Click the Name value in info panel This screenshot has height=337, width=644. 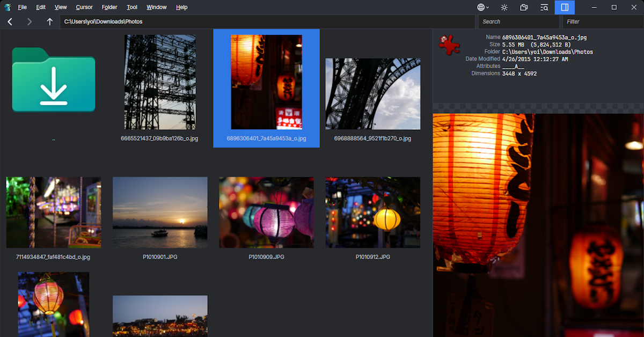pos(544,37)
